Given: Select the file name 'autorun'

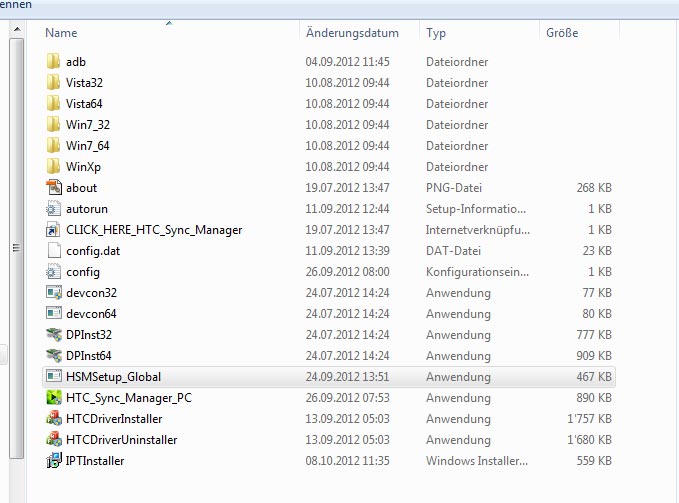Looking at the screenshot, I should point(87,209).
